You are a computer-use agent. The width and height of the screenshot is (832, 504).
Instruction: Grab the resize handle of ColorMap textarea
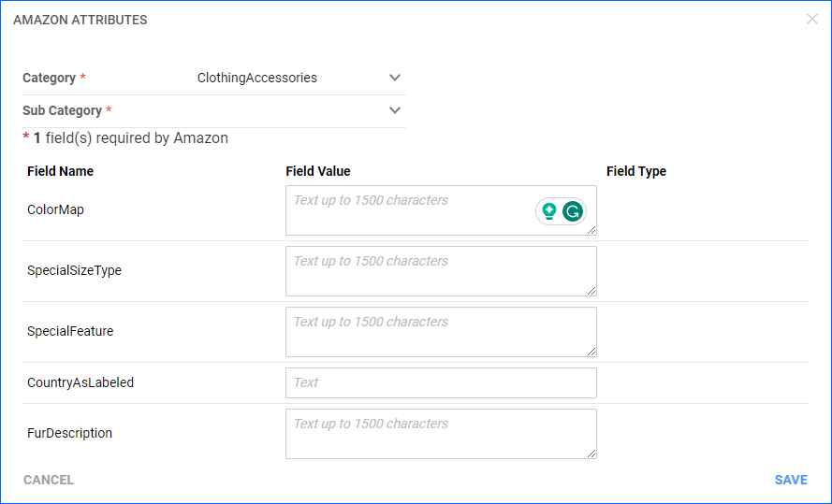(591, 230)
